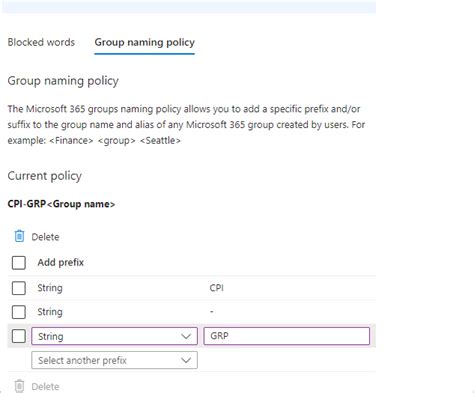This screenshot has width=474, height=393.
Task: Tick the Add prefix checkbox
Action: pyautogui.click(x=19, y=263)
